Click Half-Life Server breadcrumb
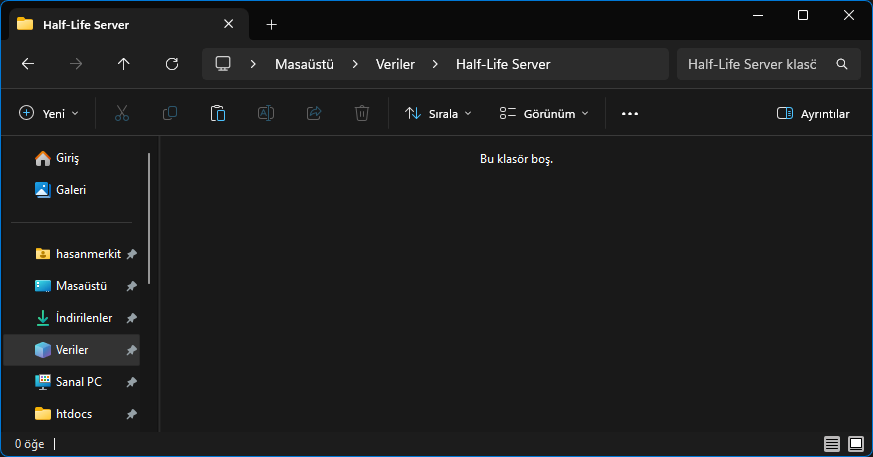Viewport: 873px width, 457px height. point(503,64)
